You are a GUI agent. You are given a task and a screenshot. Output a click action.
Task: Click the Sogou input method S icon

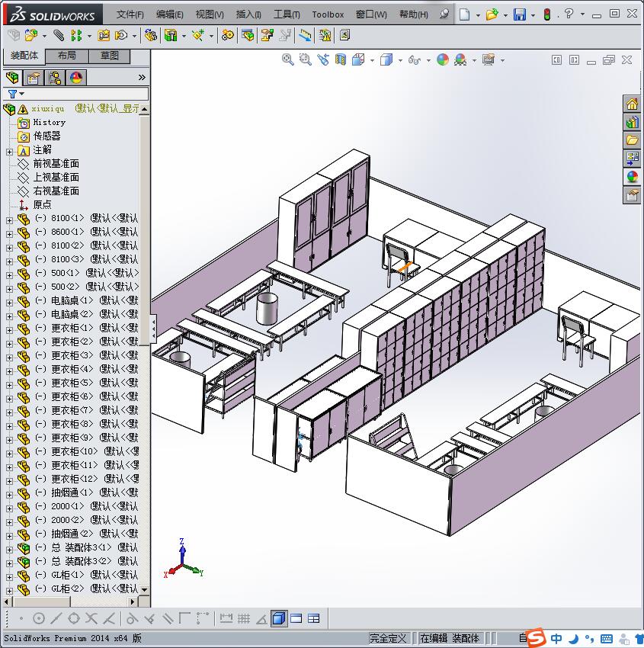[537, 637]
